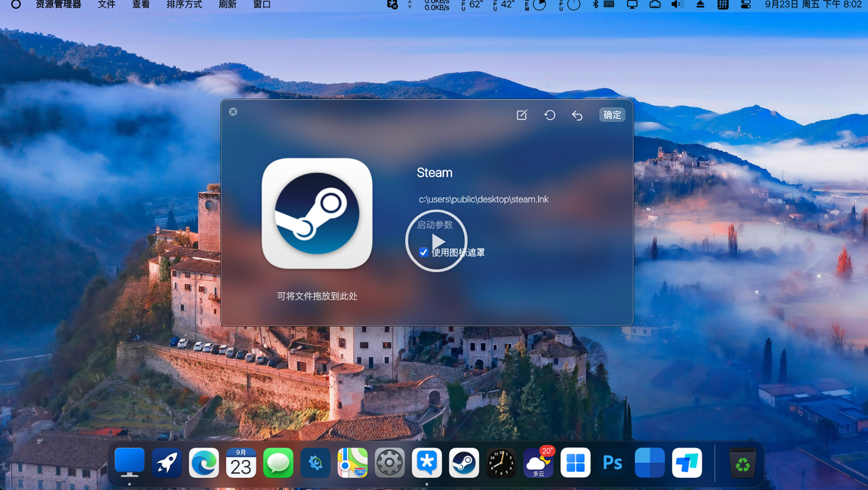868x490 pixels.
Task: Click the volume speaker icon in menu bar
Action: pos(677,4)
